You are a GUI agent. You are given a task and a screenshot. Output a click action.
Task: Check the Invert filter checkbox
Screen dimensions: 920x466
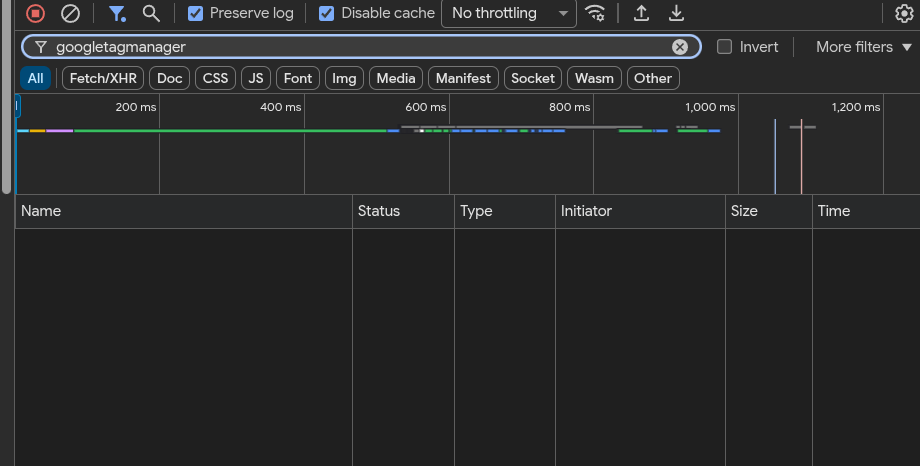point(725,47)
